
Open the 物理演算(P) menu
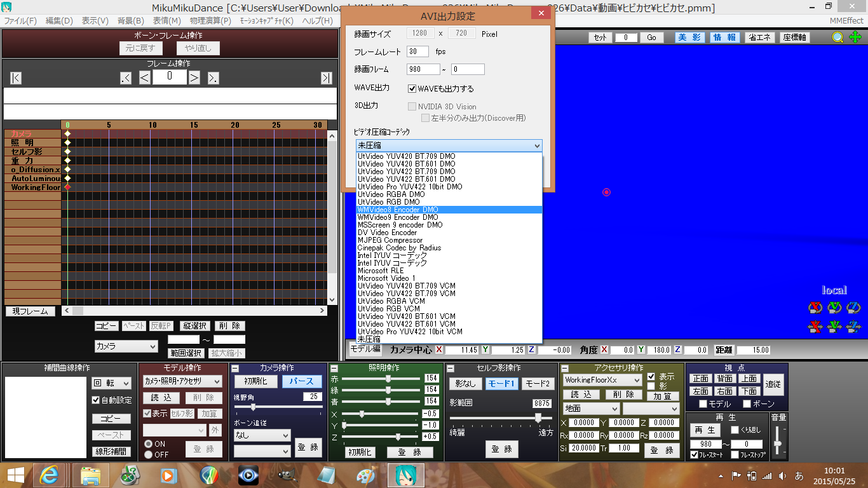tap(210, 21)
